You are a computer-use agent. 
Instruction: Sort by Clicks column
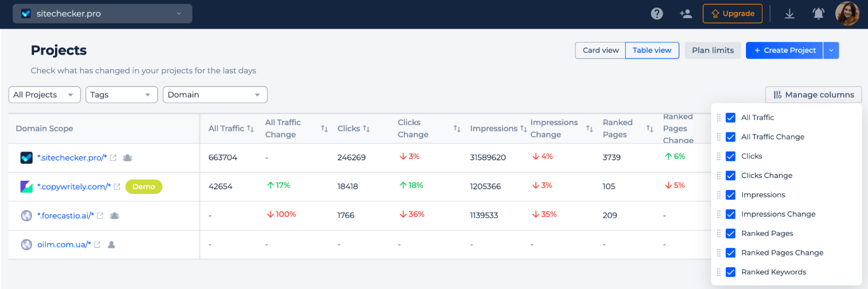pyautogui.click(x=366, y=129)
